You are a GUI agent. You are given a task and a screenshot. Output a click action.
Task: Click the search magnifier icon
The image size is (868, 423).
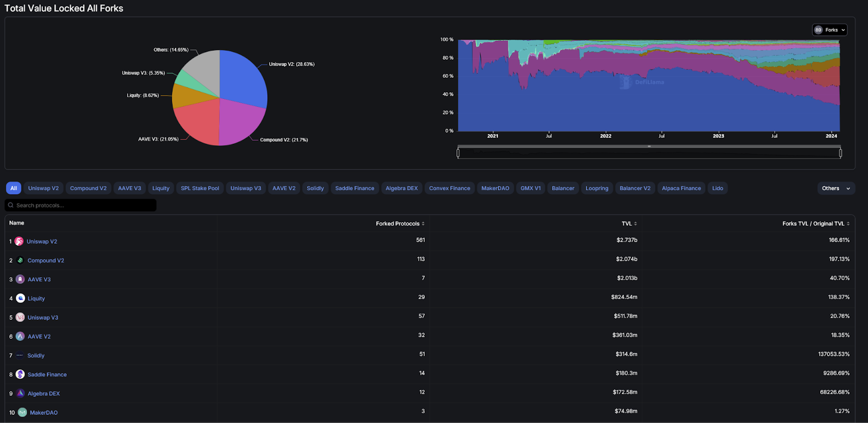pyautogui.click(x=10, y=205)
